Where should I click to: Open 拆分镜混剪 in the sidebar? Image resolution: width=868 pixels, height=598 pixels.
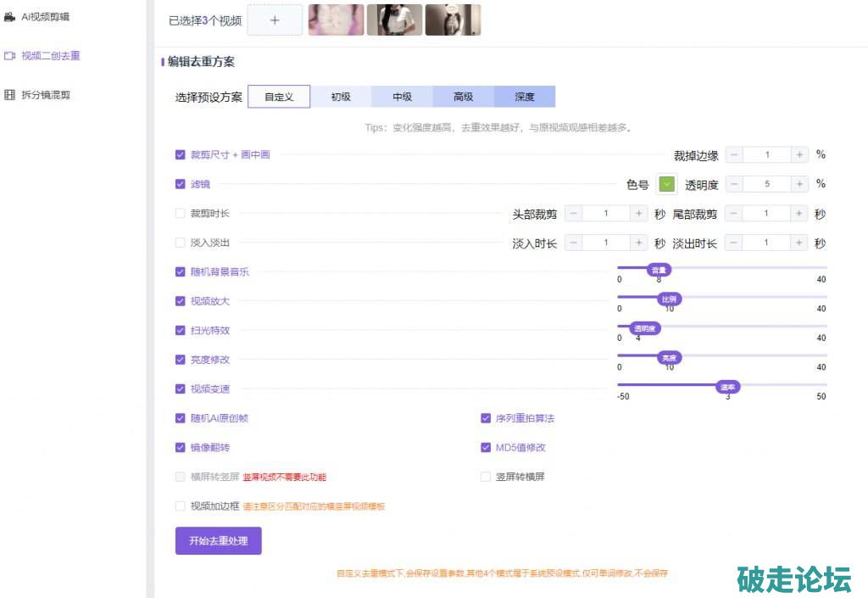(45, 95)
